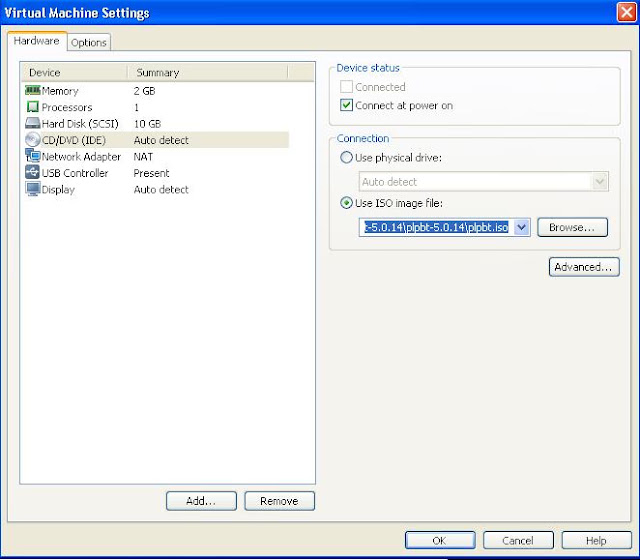Select the Display row label
The height and width of the screenshot is (560, 640).
pos(58,189)
